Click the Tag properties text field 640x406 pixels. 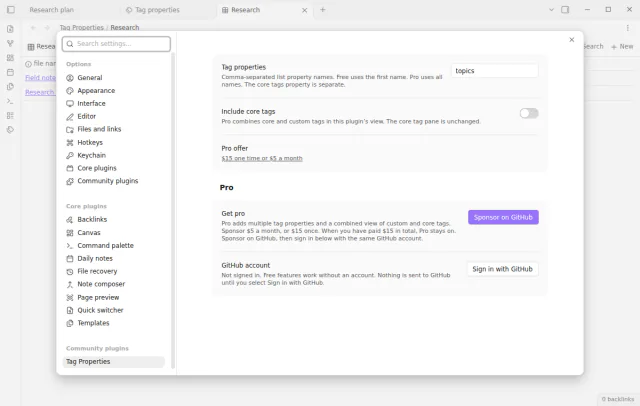pyautogui.click(x=494, y=71)
